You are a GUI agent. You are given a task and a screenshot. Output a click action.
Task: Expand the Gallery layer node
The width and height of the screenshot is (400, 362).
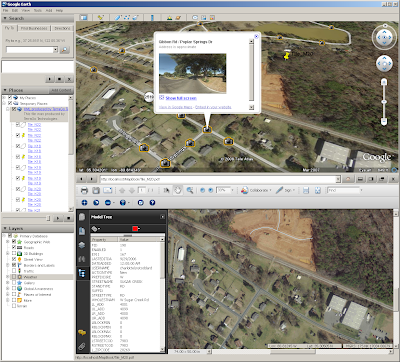(x=8, y=283)
